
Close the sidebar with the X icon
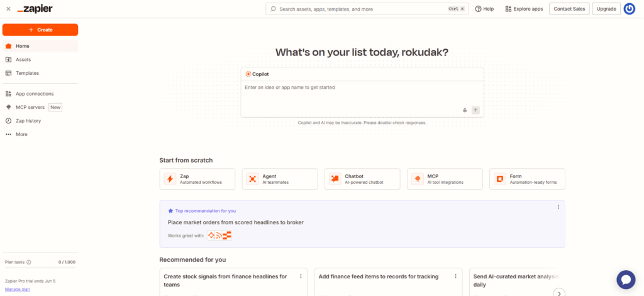(8, 9)
